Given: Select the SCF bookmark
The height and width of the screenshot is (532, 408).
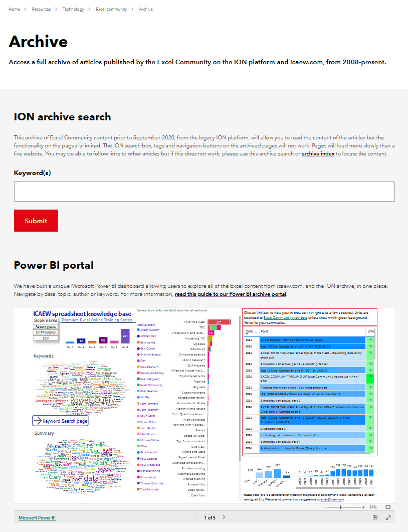Looking at the screenshot, I should 46,338.
